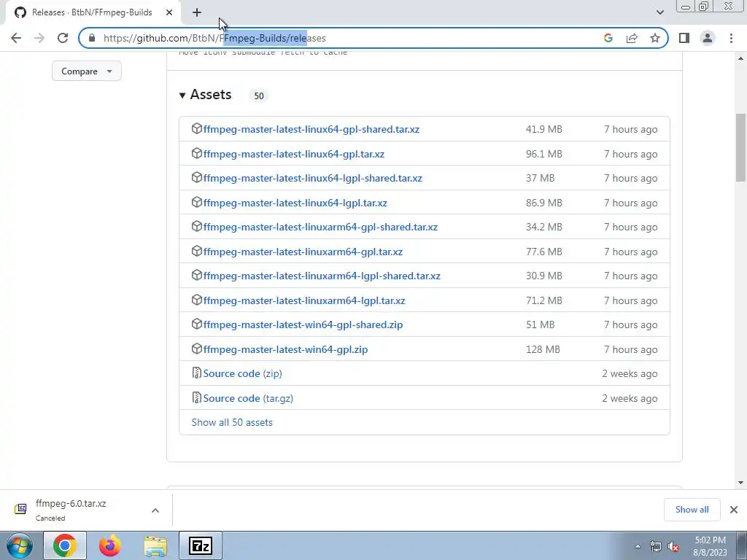Viewport: 747px width, 560px height.
Task: Reload the GitHub releases page
Action: (x=63, y=38)
